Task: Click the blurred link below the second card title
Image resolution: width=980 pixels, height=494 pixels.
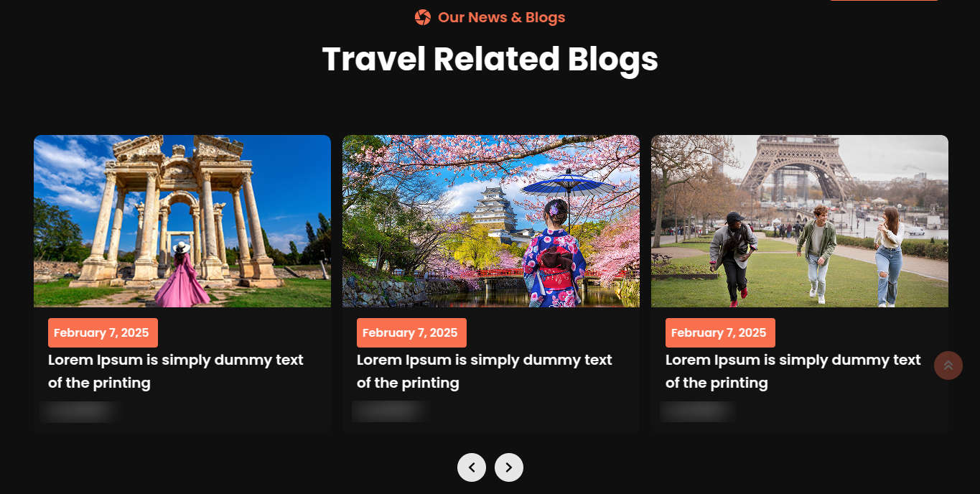Action: [390, 411]
